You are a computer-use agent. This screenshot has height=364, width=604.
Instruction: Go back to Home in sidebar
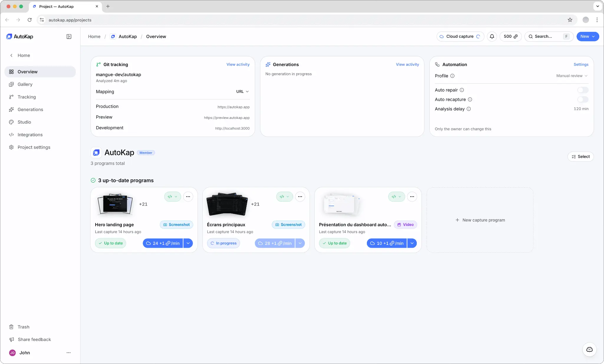pos(40,55)
